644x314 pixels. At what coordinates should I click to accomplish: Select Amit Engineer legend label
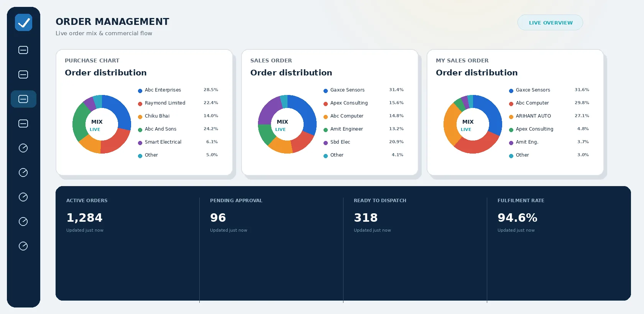[347, 129]
